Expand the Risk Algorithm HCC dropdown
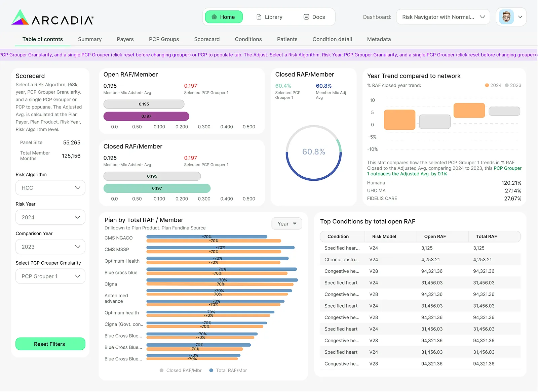The height and width of the screenshot is (392, 538). click(50, 188)
